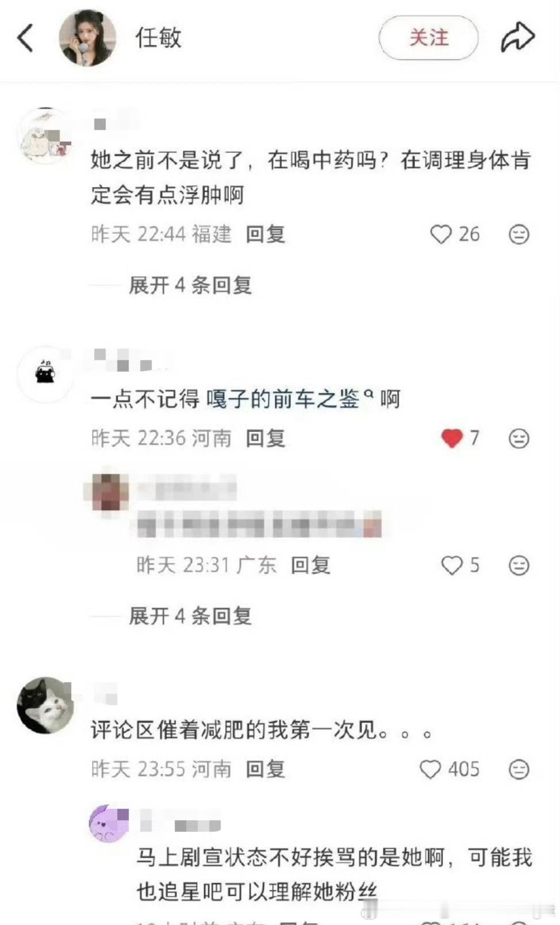Like the 广东 reply with 5 likes
The height and width of the screenshot is (925, 560).
tap(452, 565)
